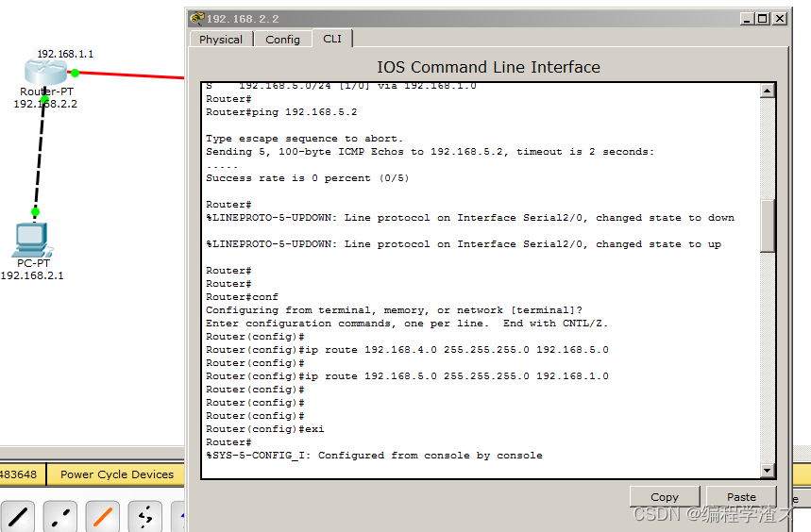Viewport: 811px width, 532px height.
Task: Click Power Cycle Devices button
Action: (117, 474)
